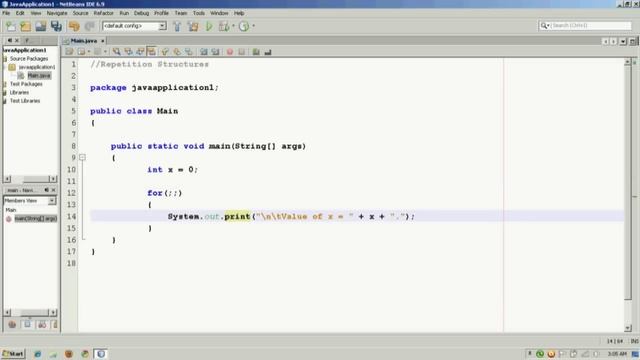Click the Build Main Project hammer icon

177,27
